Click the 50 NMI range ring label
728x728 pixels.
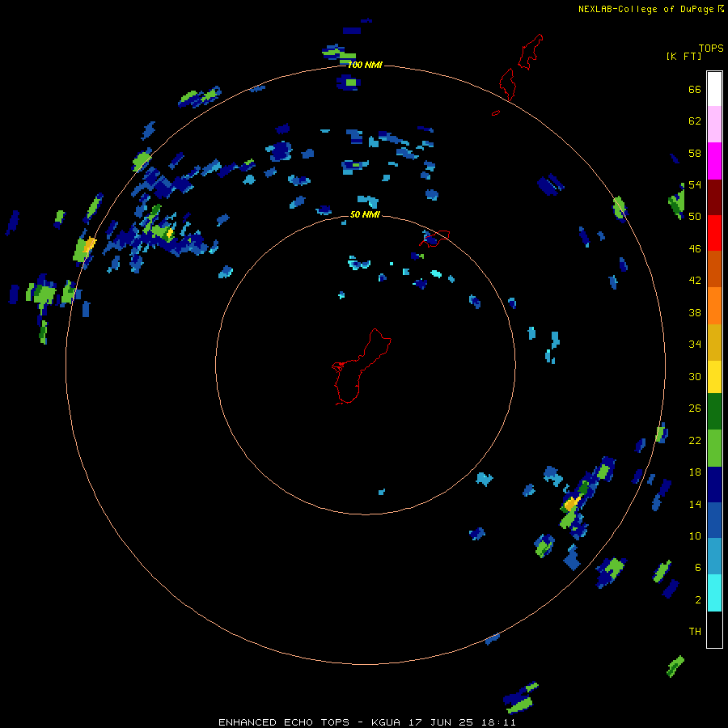pos(365,214)
